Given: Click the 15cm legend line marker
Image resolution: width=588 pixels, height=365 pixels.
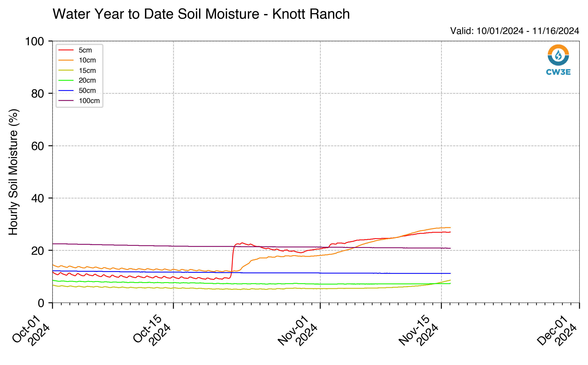Looking at the screenshot, I should 66,70.
